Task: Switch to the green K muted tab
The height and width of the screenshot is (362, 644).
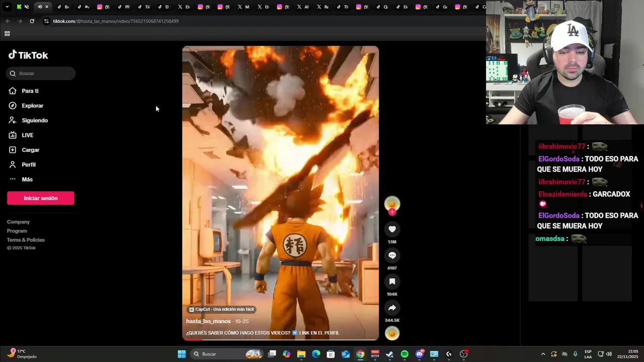Action: (x=23, y=7)
